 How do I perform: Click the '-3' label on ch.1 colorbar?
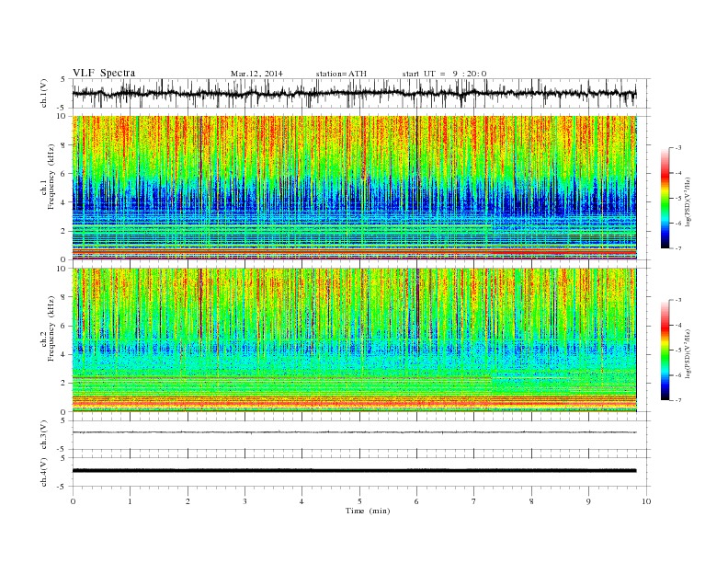[677, 148]
